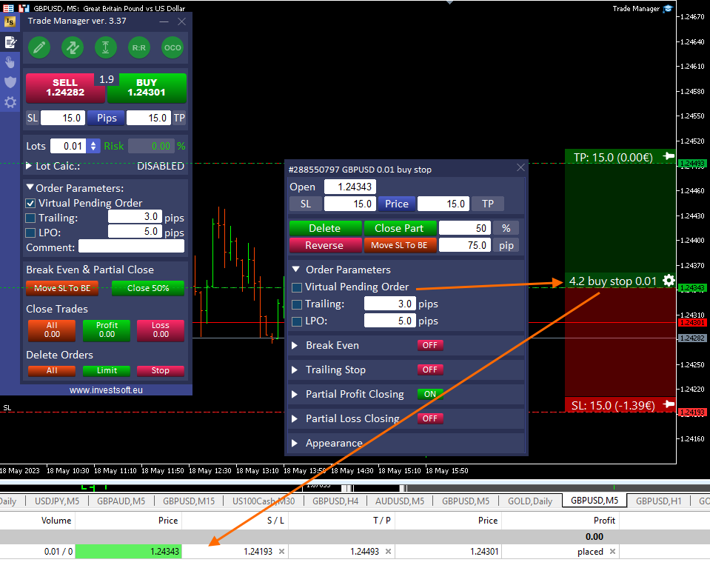Switch to the GBPUSD,H4 chart tab
The image size is (710, 588).
click(x=335, y=501)
